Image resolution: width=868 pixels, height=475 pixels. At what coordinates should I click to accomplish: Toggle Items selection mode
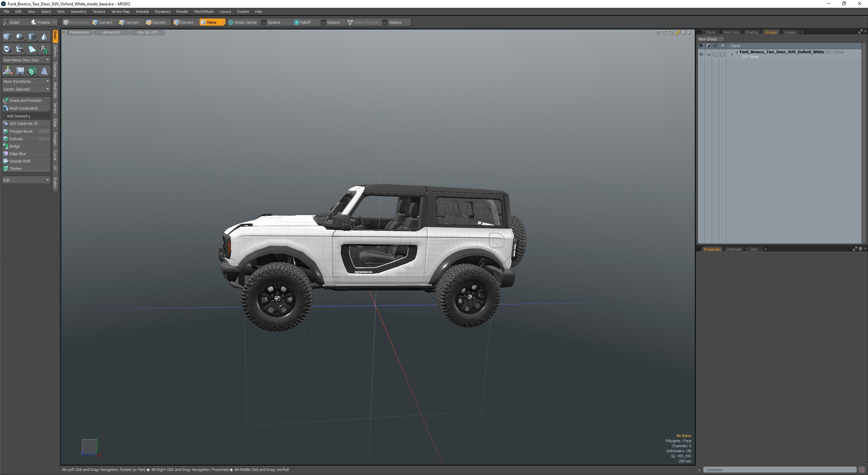tap(212, 22)
